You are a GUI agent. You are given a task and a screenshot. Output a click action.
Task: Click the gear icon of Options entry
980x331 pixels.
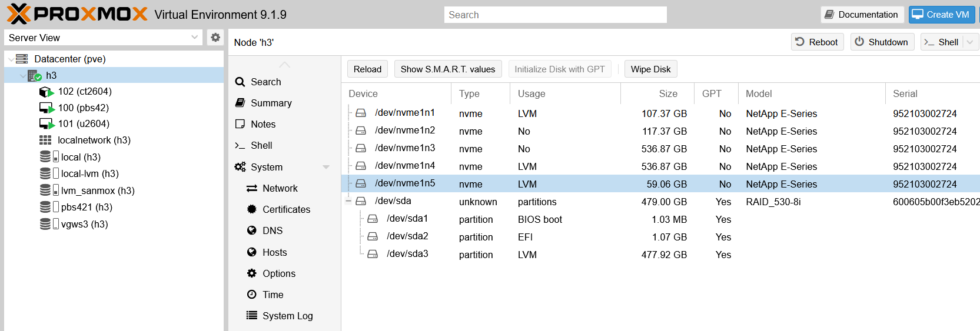pos(252,273)
